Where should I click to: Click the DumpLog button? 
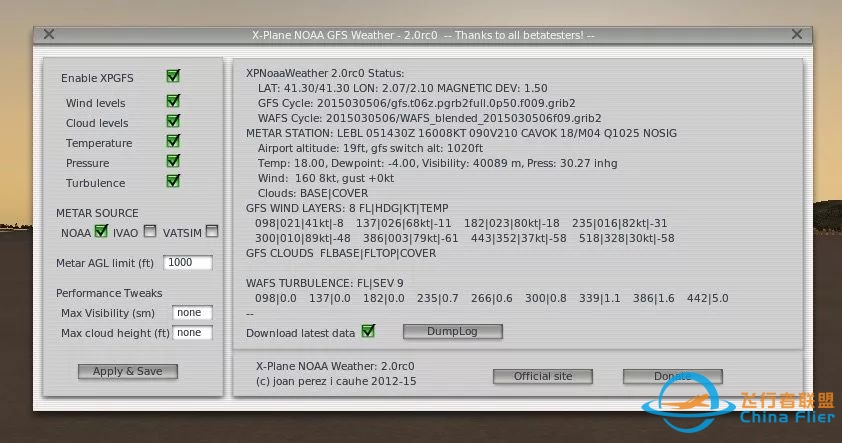tap(452, 331)
